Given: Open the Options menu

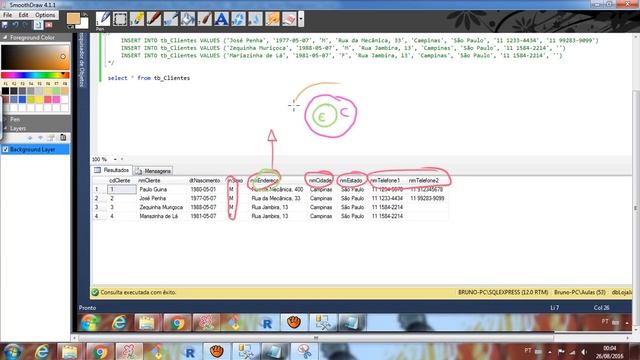Looking at the screenshot, I should click(45, 15).
